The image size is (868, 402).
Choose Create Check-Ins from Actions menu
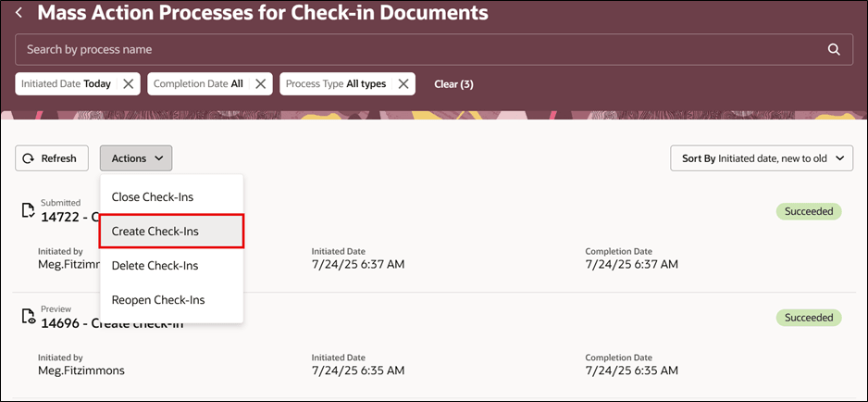(x=171, y=232)
